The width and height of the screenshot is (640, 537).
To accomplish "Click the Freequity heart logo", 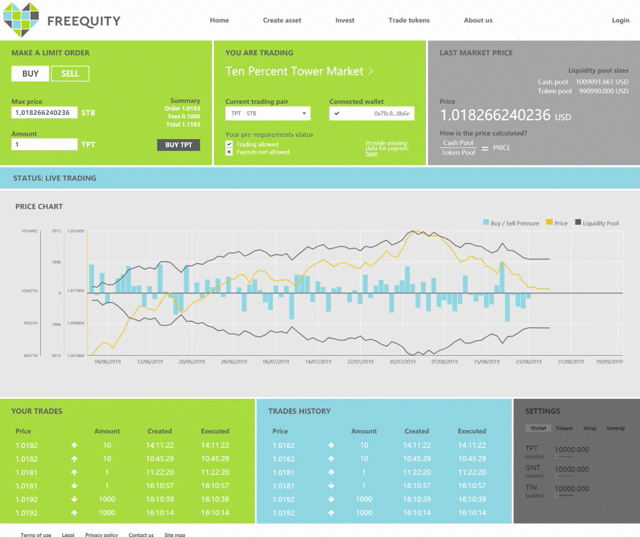I will click(21, 20).
